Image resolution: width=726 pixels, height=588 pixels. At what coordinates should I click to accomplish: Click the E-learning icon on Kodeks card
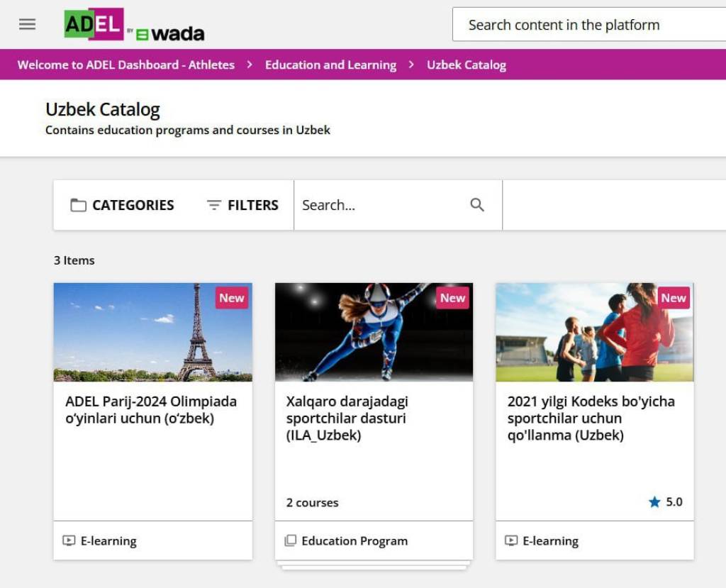click(x=511, y=540)
